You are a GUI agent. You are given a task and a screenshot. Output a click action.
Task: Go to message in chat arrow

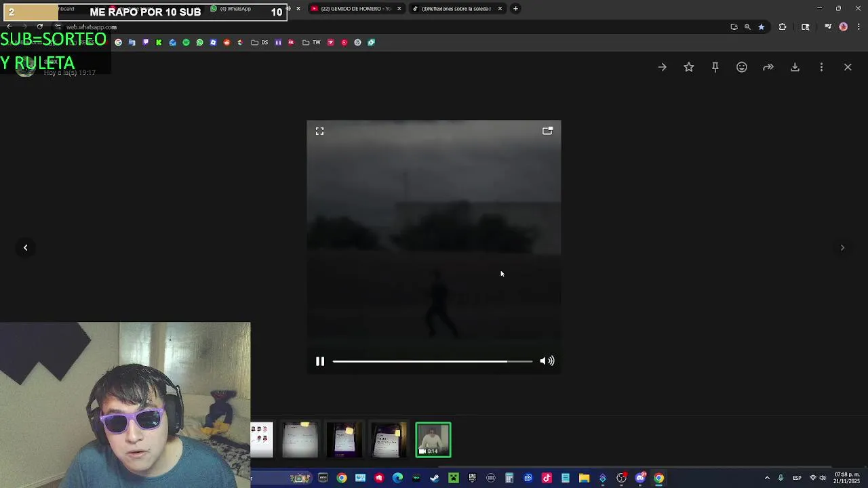pyautogui.click(x=662, y=67)
